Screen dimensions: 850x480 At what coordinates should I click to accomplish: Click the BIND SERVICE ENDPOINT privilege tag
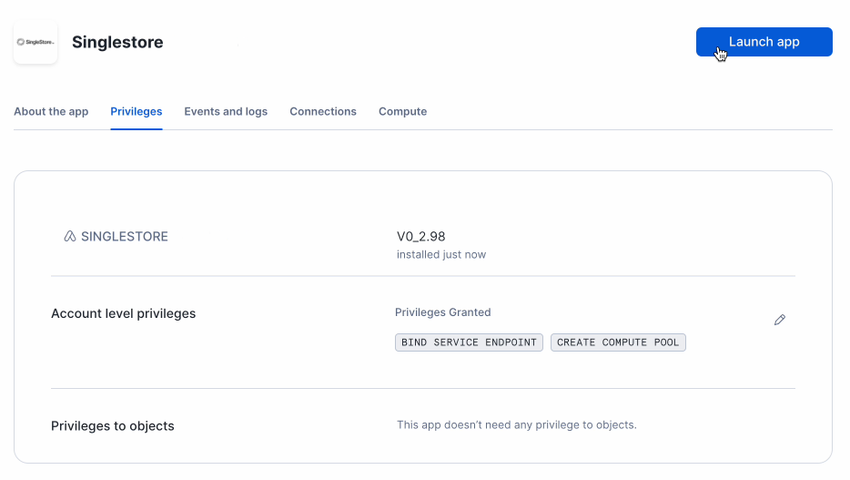(x=469, y=342)
